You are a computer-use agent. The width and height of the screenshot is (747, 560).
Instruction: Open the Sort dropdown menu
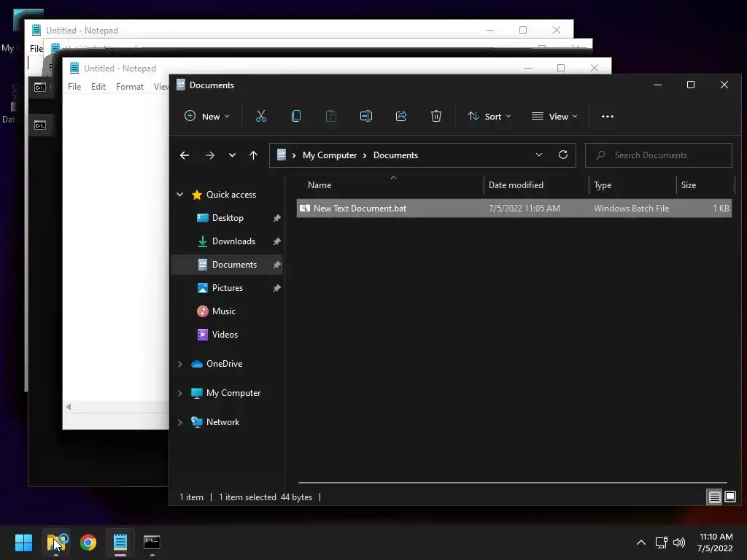(489, 116)
